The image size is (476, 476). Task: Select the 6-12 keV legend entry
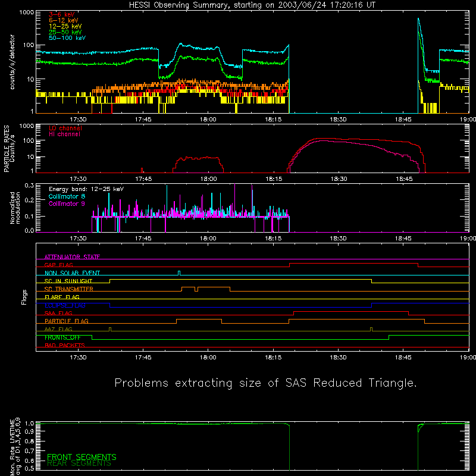pyautogui.click(x=64, y=20)
